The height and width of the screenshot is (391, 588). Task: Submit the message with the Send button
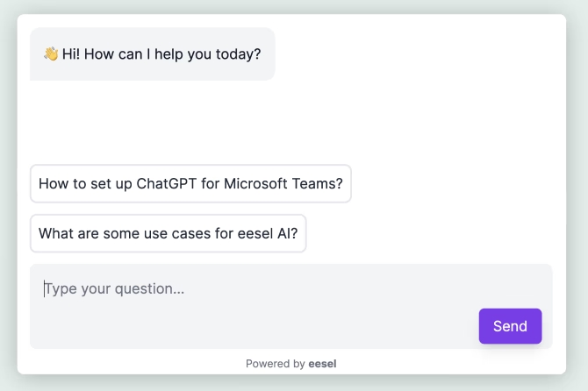click(x=510, y=326)
